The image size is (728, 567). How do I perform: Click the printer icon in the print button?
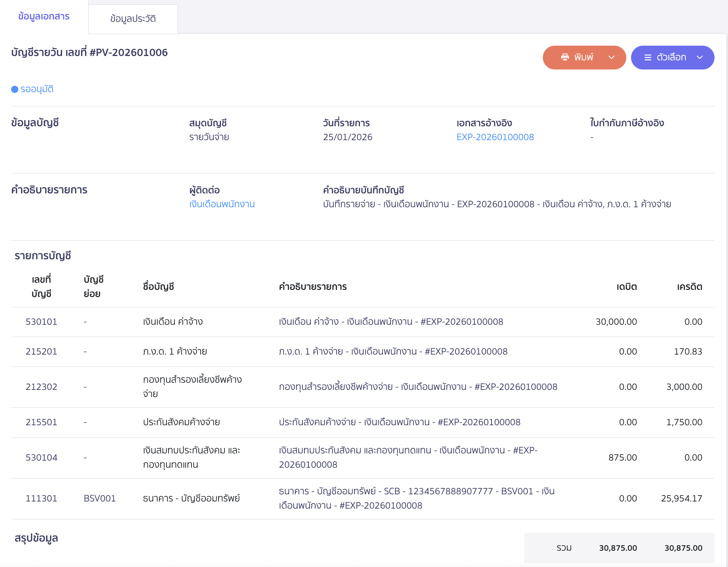click(x=565, y=57)
